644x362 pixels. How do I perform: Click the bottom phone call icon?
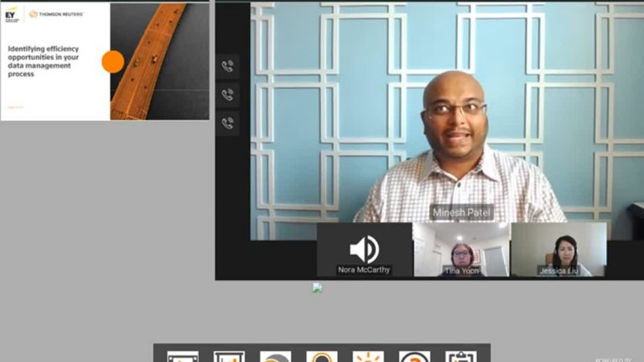227,123
